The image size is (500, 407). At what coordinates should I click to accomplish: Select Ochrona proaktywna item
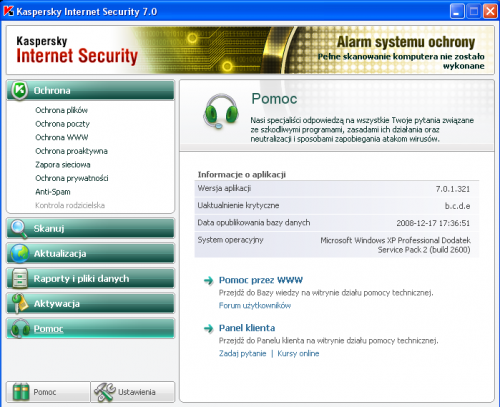tap(71, 151)
